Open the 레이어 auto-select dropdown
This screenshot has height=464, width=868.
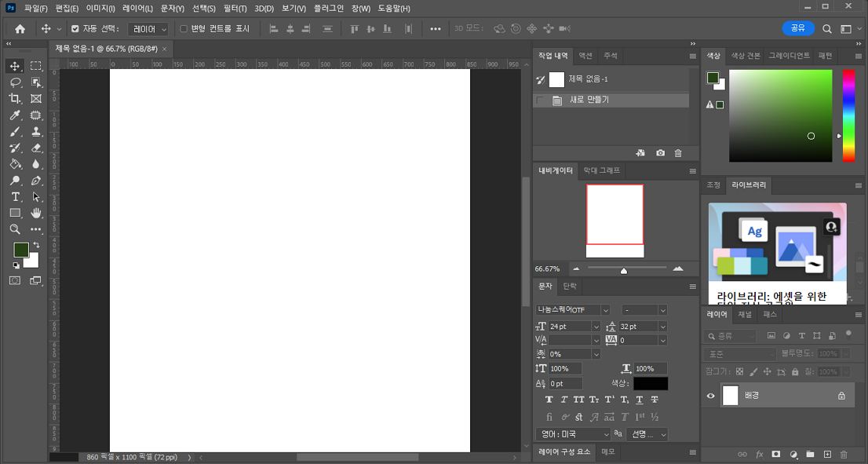click(x=148, y=29)
